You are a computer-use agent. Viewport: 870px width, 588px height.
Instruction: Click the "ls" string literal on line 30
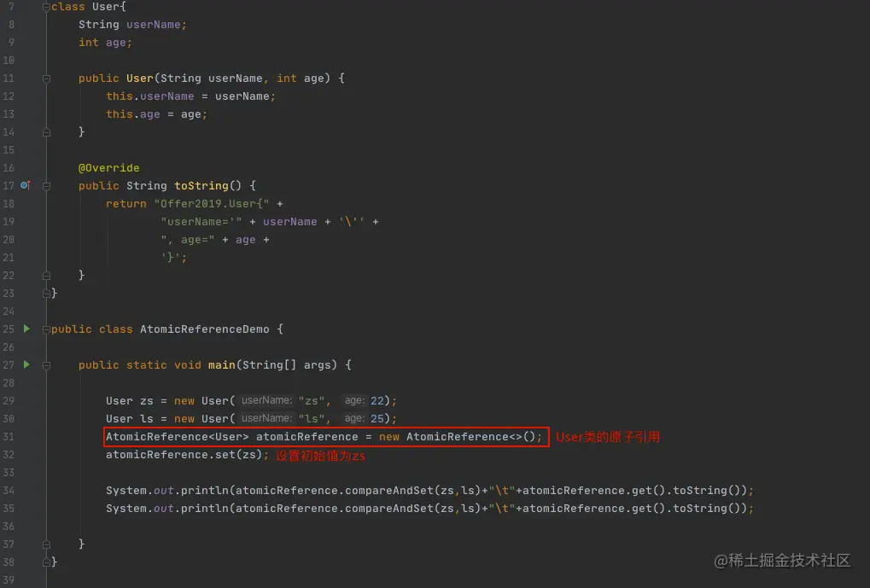click(312, 418)
